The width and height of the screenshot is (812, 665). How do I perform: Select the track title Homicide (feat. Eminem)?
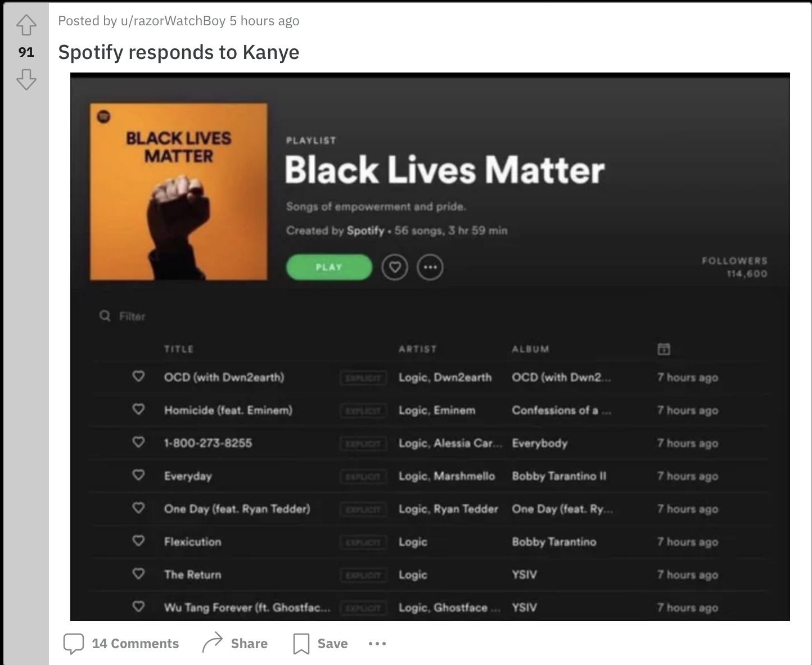pos(228,410)
